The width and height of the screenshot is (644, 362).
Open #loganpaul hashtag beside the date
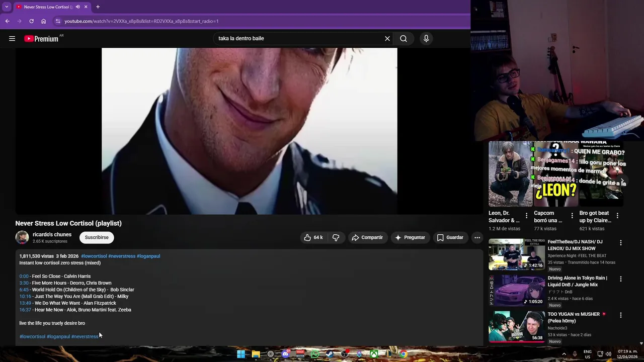pyautogui.click(x=148, y=256)
